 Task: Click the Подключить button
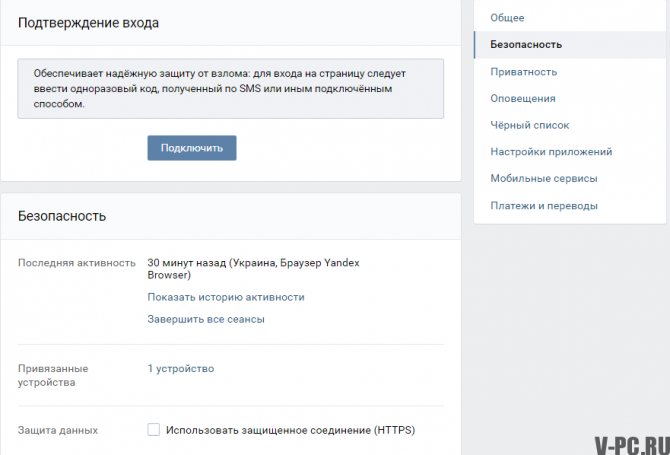coord(192,148)
